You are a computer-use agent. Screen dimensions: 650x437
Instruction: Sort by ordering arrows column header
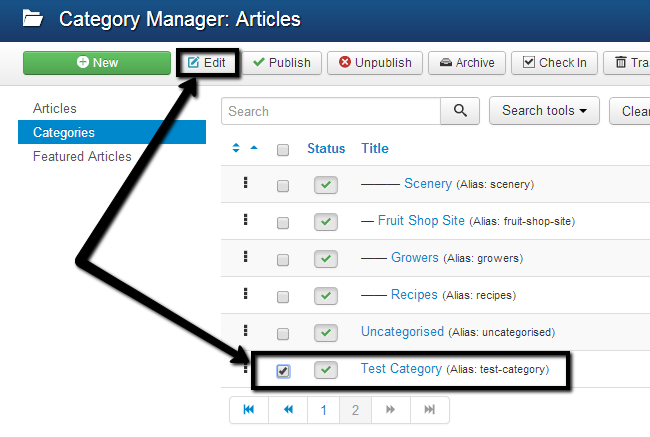pyautogui.click(x=244, y=149)
